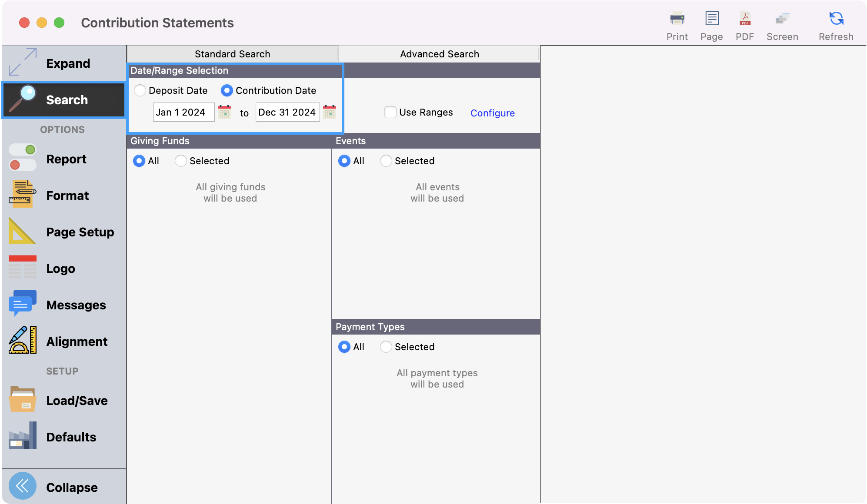Select the Deposit Date radio button
867x504 pixels.
pos(140,90)
